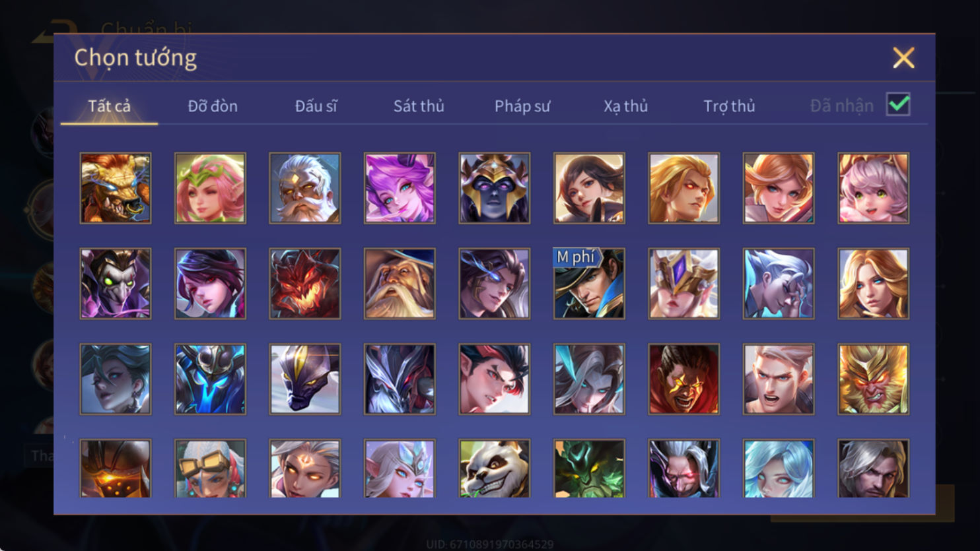The image size is (980, 551).
Task: Pick the golden monkey king hero
Action: pyautogui.click(x=873, y=379)
